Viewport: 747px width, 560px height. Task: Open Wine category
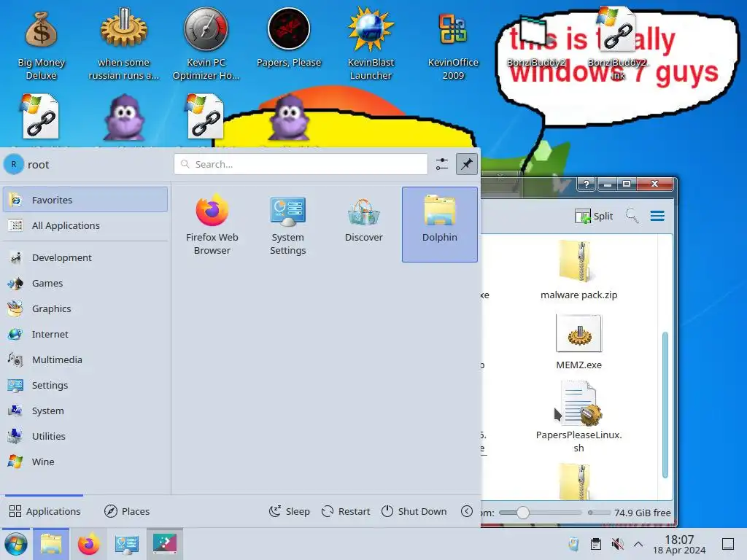point(85,462)
